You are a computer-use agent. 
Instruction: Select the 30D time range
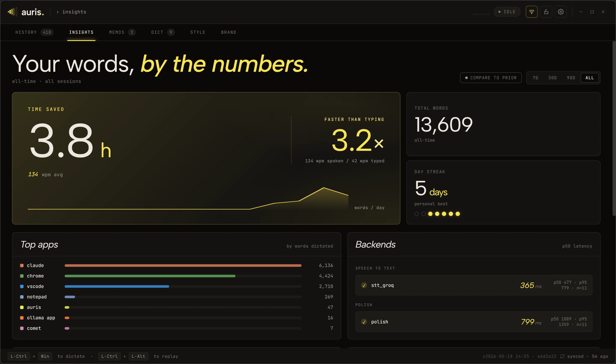click(552, 78)
